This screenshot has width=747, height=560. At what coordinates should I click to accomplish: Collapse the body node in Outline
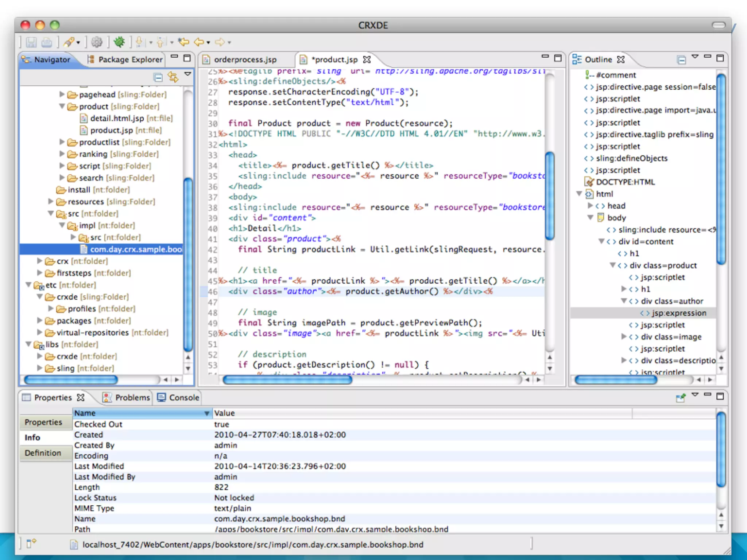click(x=590, y=218)
